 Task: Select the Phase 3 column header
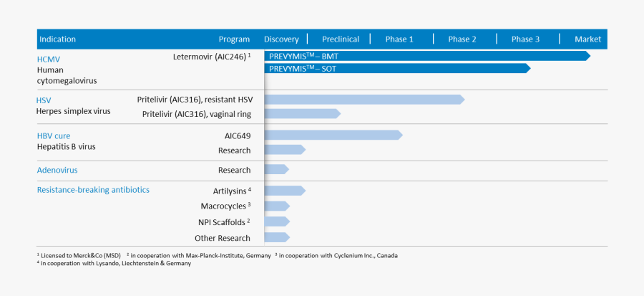pos(526,39)
